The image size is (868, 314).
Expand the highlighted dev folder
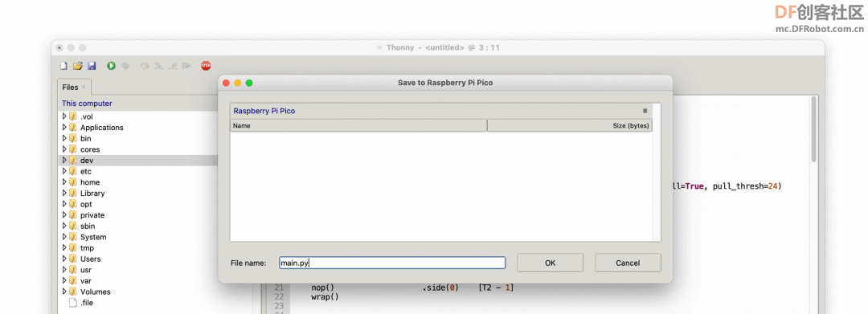(64, 161)
